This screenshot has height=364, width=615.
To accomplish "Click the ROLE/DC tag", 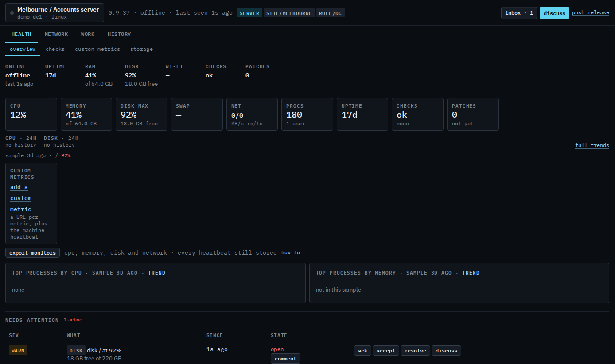I will coord(330,13).
